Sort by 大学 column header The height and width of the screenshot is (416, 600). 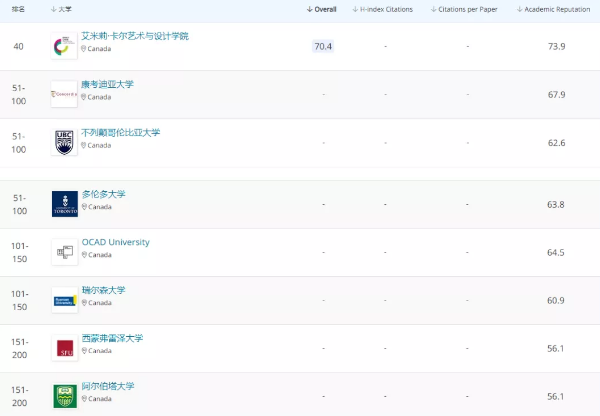pyautogui.click(x=61, y=9)
